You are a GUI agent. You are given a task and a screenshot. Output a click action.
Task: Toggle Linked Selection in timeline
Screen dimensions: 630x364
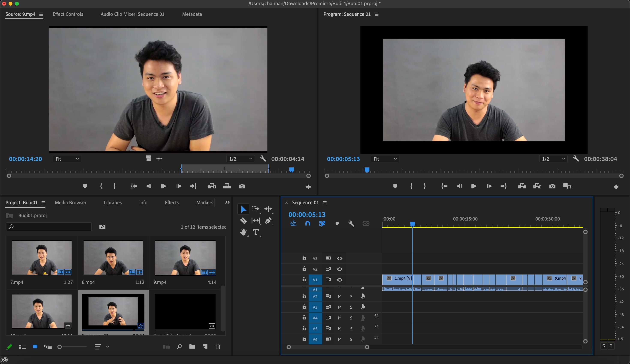pyautogui.click(x=322, y=224)
